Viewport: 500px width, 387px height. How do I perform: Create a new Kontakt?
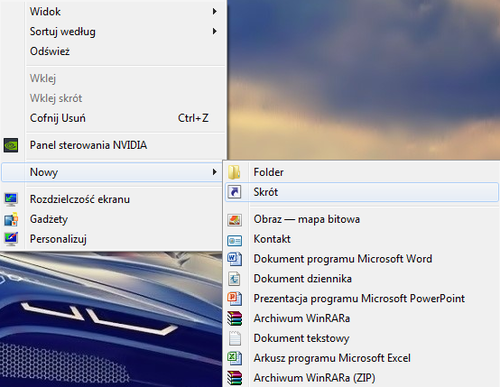pyautogui.click(x=362, y=239)
